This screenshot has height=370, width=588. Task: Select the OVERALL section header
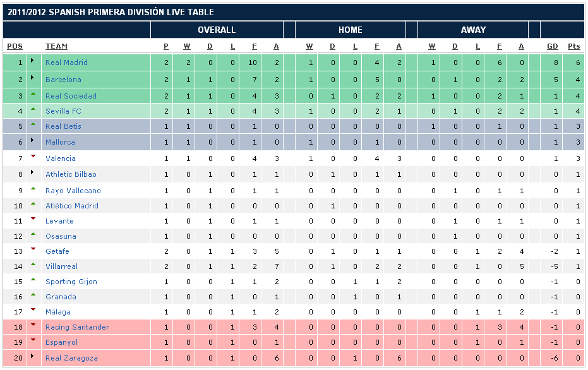tap(217, 30)
